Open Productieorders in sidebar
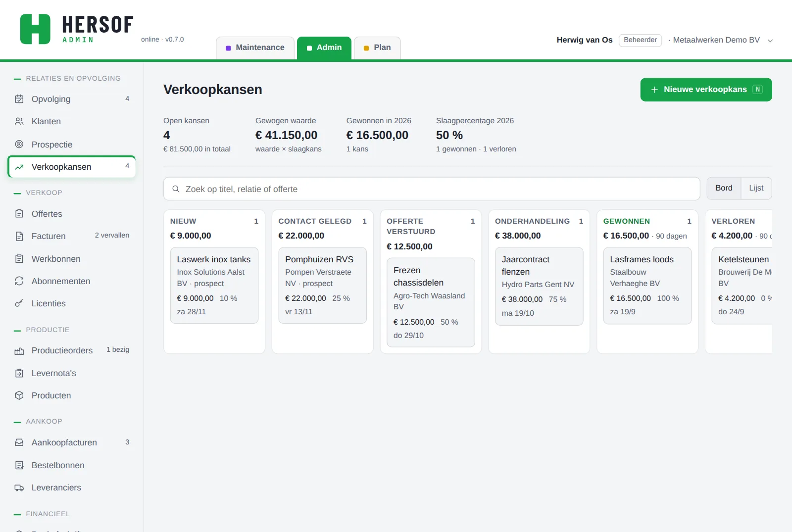The height and width of the screenshot is (532, 792). (72, 350)
